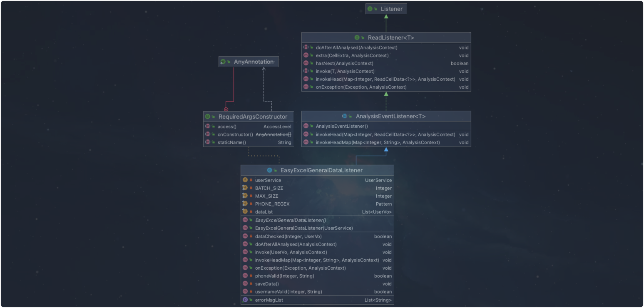Click access() method name in RequiredArgsConstructor
This screenshot has height=308, width=644.
(x=227, y=127)
